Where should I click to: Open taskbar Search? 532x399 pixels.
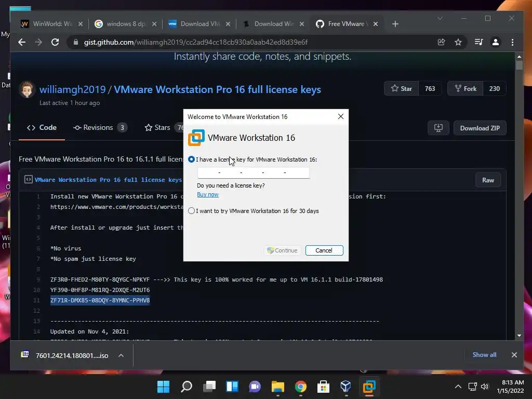click(x=187, y=387)
